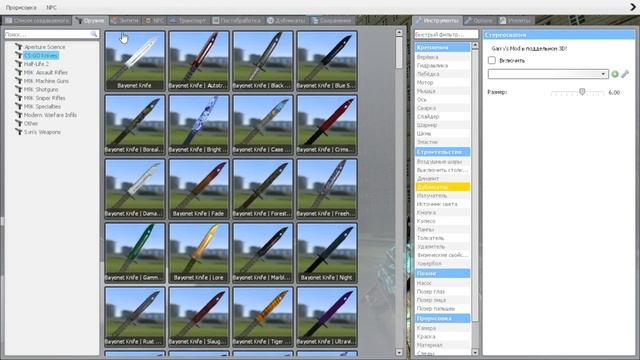Select the M9K Sniper Rifles category
This screenshot has height=360, width=640.
tap(44, 98)
